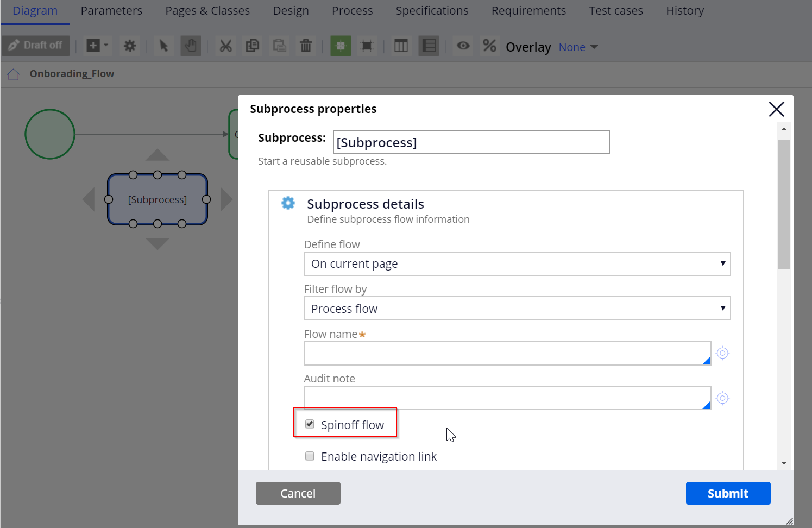Toggle the Draft off switch

(35, 45)
